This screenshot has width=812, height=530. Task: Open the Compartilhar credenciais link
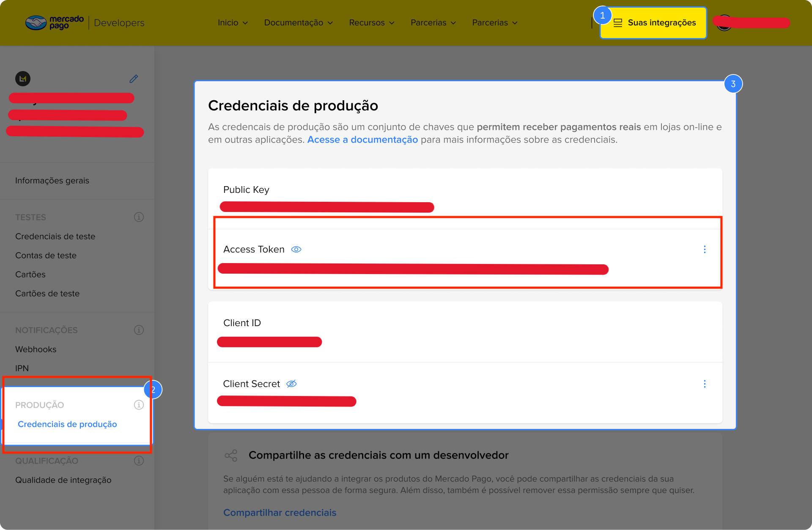tap(280, 513)
